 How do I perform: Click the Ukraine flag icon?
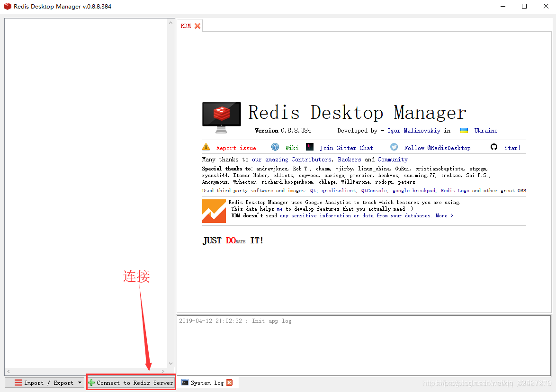(464, 131)
